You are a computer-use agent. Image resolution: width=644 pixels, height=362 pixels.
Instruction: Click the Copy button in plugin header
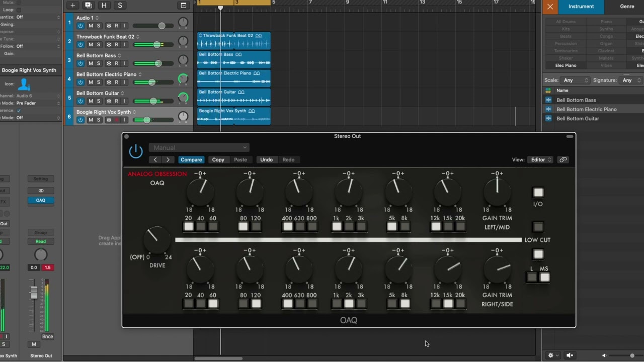pyautogui.click(x=218, y=160)
